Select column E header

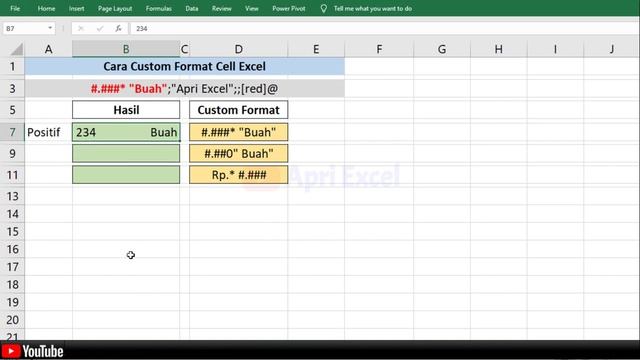[316, 49]
